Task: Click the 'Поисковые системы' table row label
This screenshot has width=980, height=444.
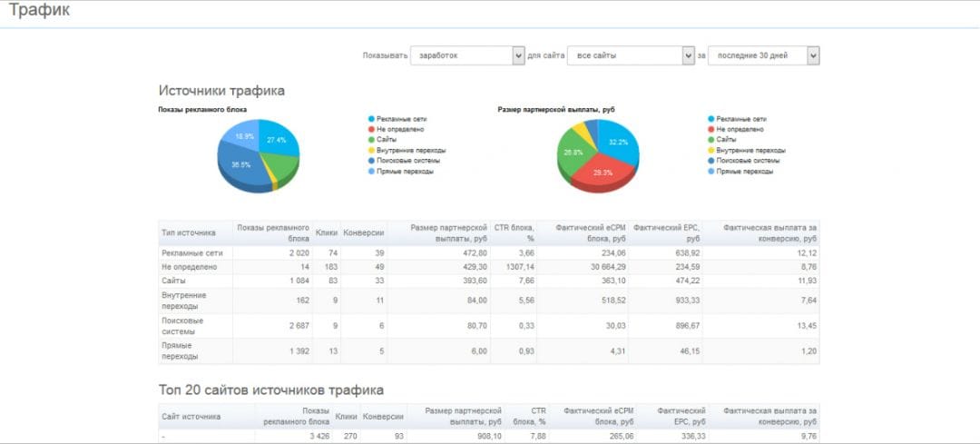Action: 181,326
